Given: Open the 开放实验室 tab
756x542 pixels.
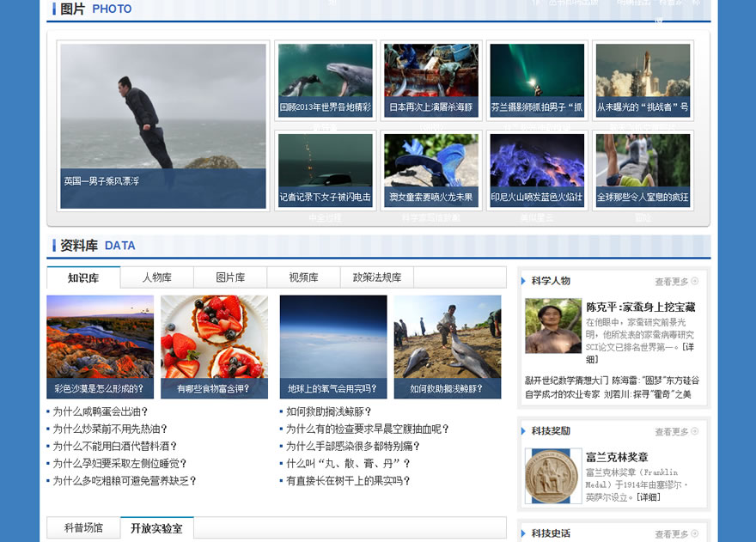Looking at the screenshot, I should 156,528.
